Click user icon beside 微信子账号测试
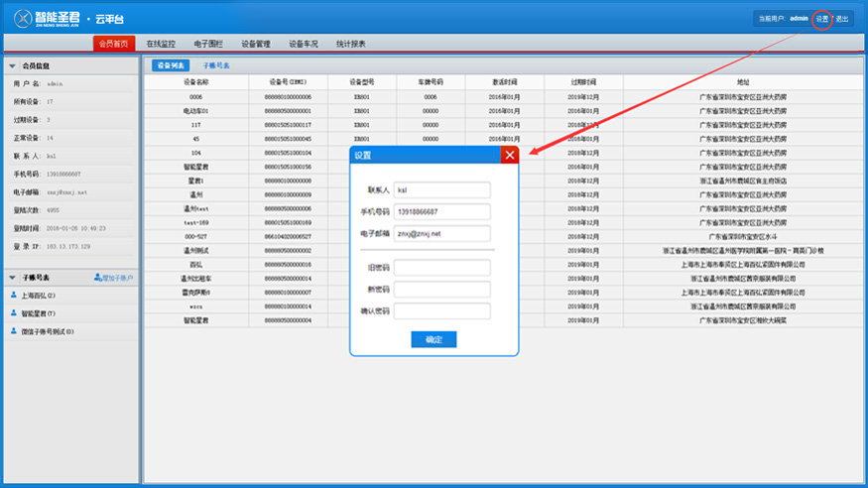The width and height of the screenshot is (868, 488). click(x=14, y=331)
